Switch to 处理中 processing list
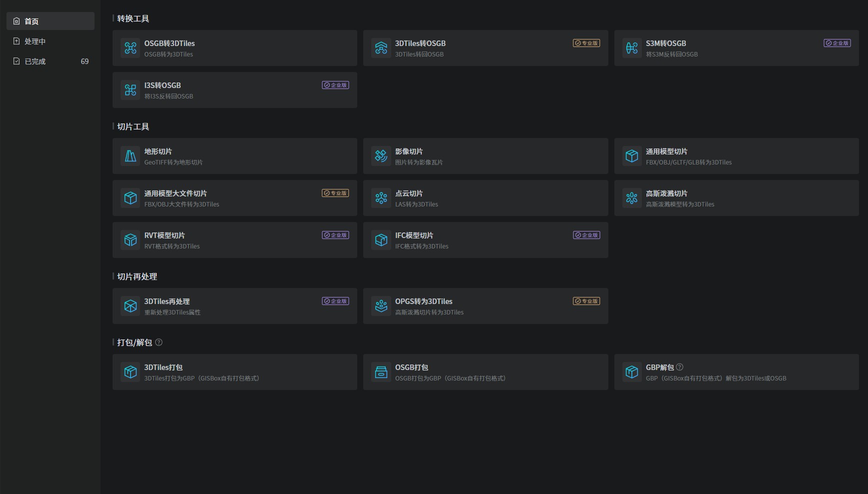868x494 pixels. tap(51, 41)
